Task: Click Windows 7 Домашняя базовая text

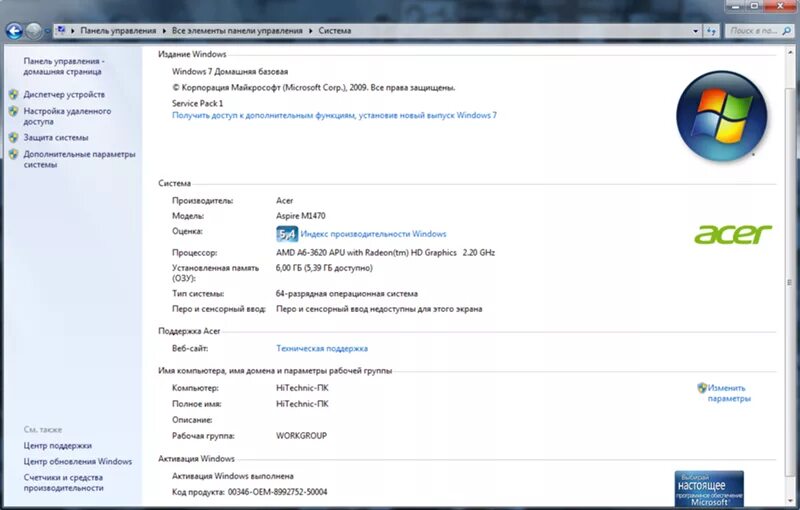Action: (230, 72)
